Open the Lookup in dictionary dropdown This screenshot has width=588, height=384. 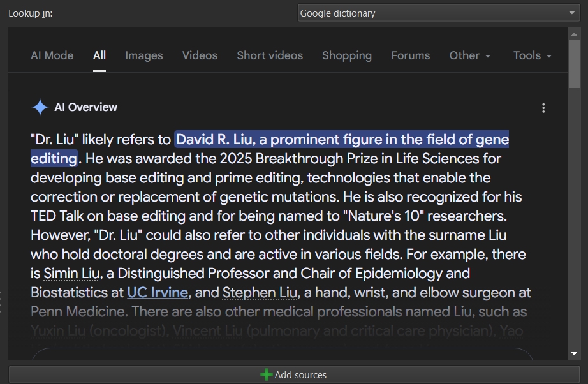pos(439,13)
